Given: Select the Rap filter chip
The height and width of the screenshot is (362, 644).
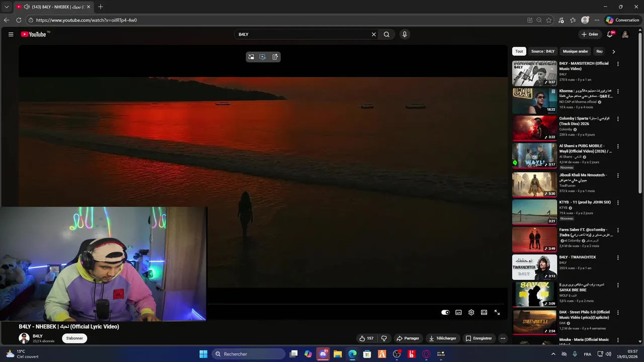Looking at the screenshot, I should (x=599, y=51).
